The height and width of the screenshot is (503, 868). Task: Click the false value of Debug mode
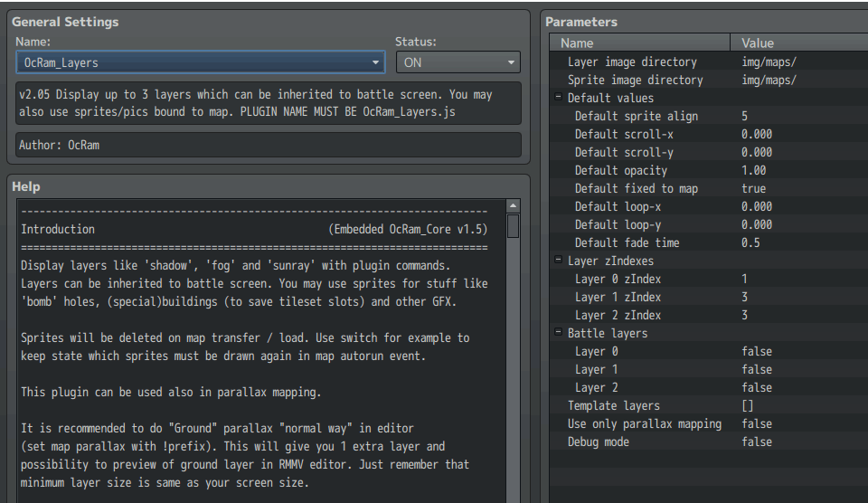(757, 442)
